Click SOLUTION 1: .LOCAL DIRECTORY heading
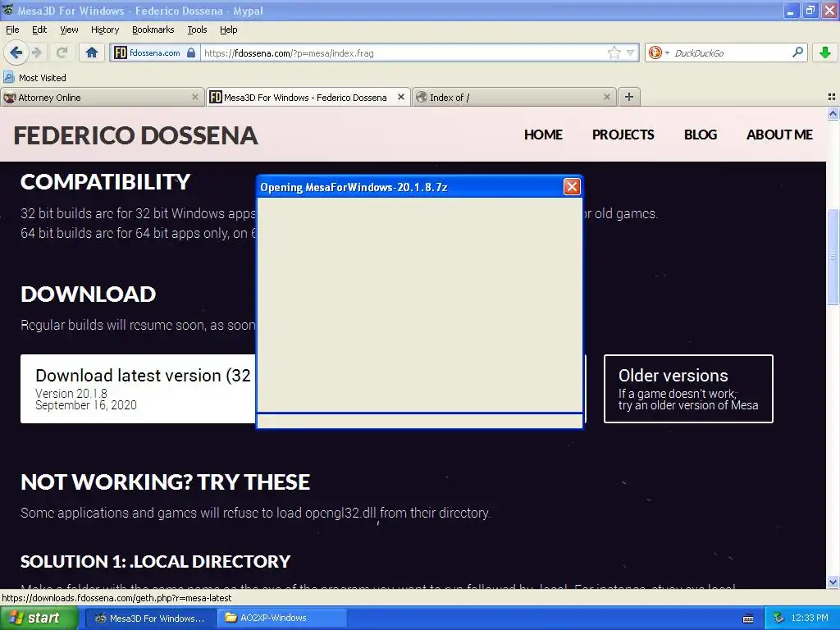840x630 pixels. [x=155, y=561]
